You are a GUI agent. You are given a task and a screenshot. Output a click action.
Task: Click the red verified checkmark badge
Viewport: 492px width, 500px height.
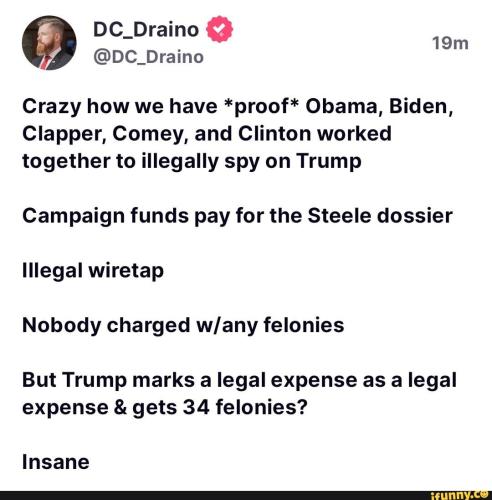click(x=220, y=29)
